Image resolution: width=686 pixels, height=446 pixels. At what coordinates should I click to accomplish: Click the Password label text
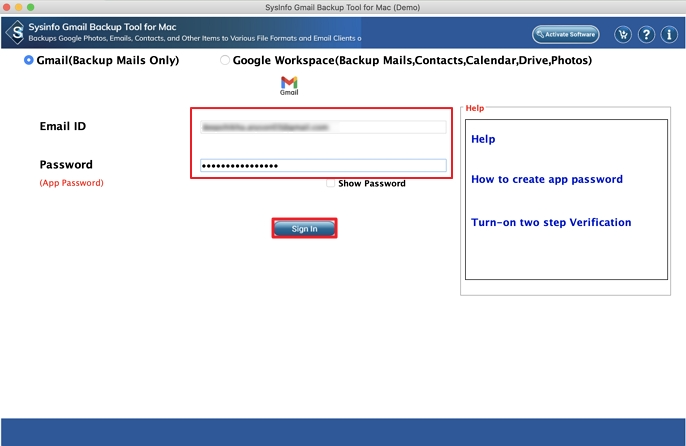(66, 165)
